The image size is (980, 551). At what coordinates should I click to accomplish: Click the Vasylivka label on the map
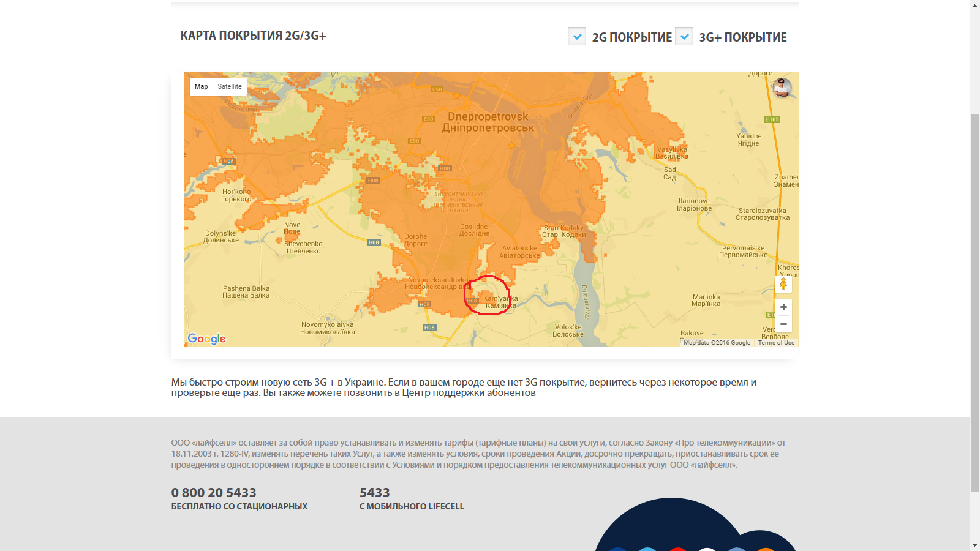[x=672, y=152]
